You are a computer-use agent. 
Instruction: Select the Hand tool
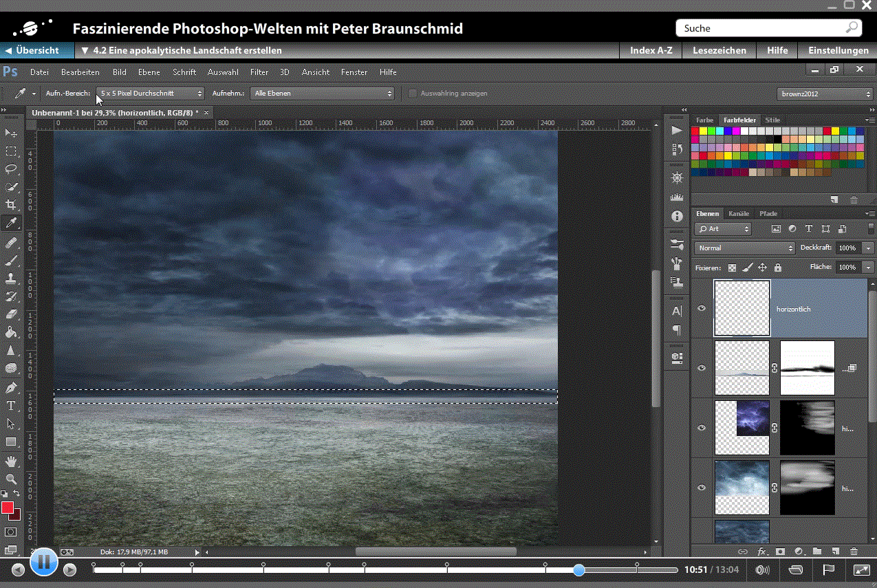[x=11, y=461]
